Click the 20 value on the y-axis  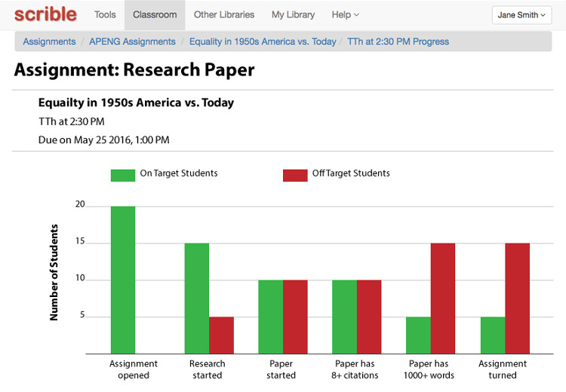pos(80,204)
